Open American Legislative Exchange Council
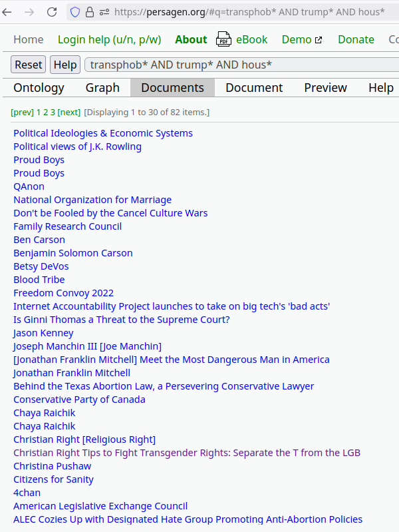 pyautogui.click(x=100, y=506)
